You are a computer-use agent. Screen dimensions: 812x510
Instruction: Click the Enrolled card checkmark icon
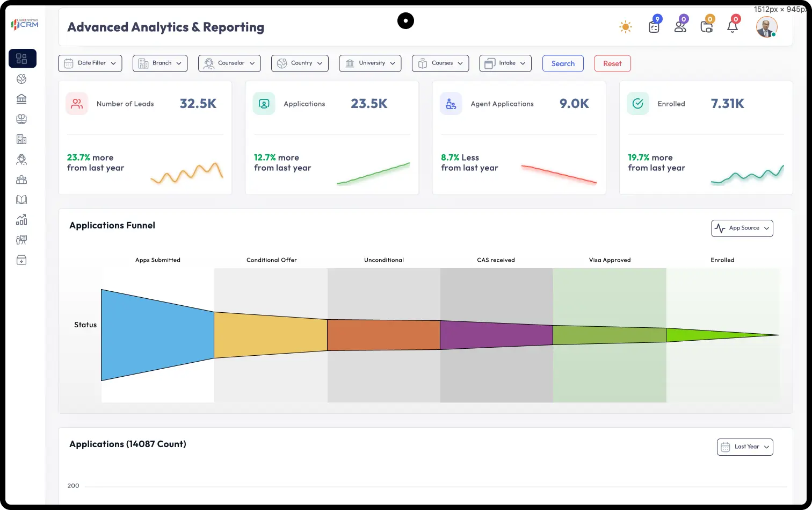[637, 104]
